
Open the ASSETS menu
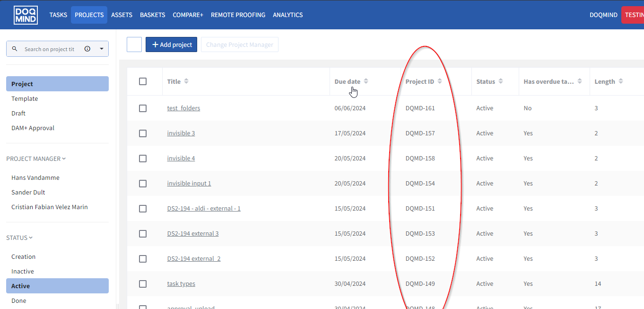122,15
